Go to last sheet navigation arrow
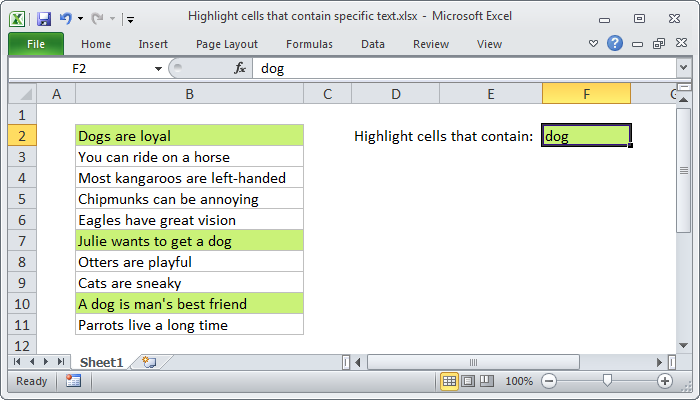This screenshot has height=400, width=700. click(61, 361)
